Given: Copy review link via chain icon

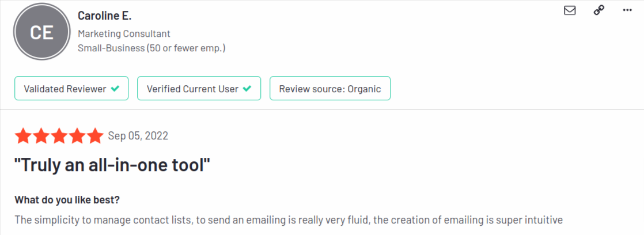Looking at the screenshot, I should (x=598, y=10).
